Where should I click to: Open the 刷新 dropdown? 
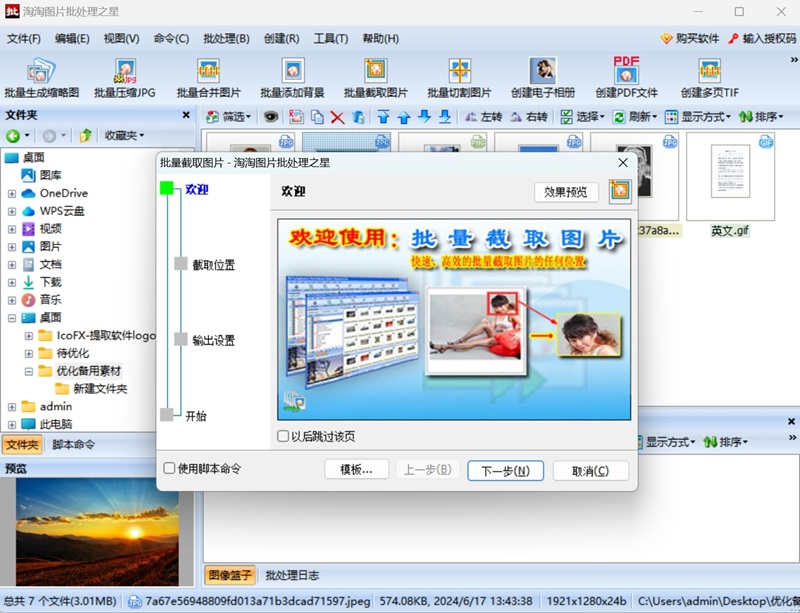tap(635, 117)
